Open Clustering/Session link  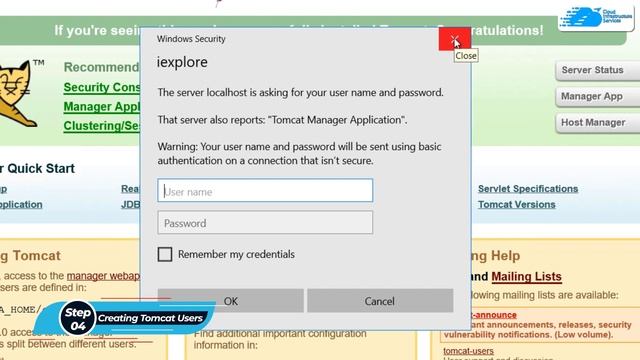click(102, 126)
